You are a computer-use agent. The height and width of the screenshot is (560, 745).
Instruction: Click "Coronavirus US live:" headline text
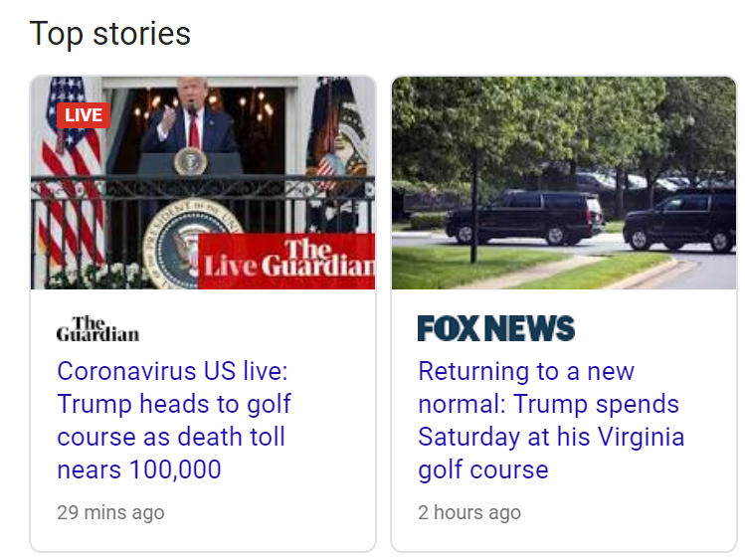pyautogui.click(x=172, y=371)
